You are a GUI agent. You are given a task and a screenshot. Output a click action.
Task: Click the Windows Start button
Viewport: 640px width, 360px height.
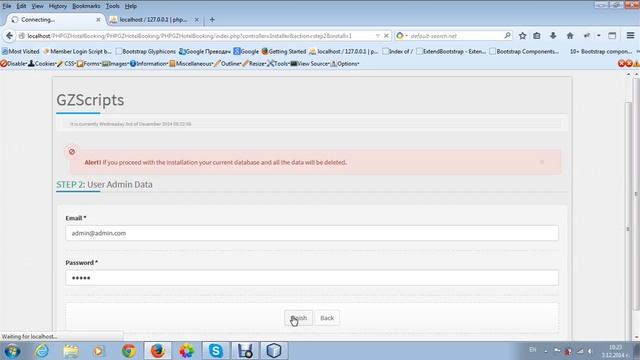coord(12,351)
